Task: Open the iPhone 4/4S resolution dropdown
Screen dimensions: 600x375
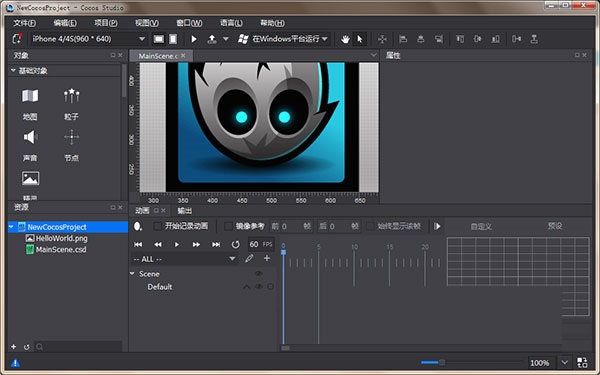Action: [88, 39]
